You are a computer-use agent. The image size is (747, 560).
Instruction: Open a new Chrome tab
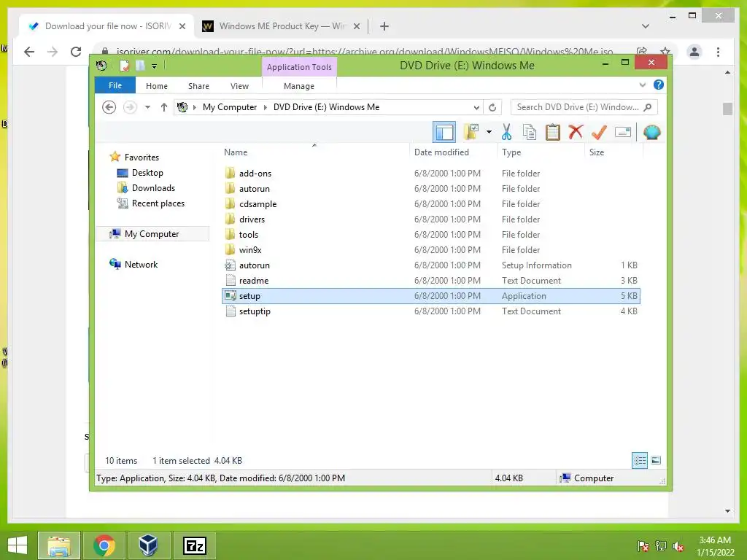coord(384,26)
